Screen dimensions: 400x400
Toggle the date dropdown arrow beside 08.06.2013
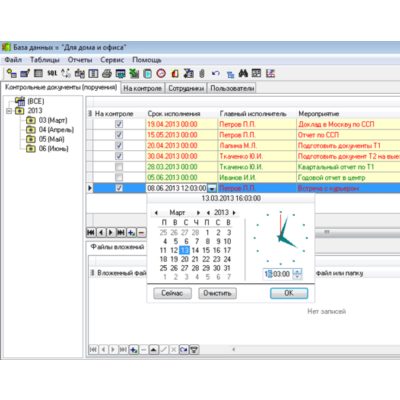(212, 188)
